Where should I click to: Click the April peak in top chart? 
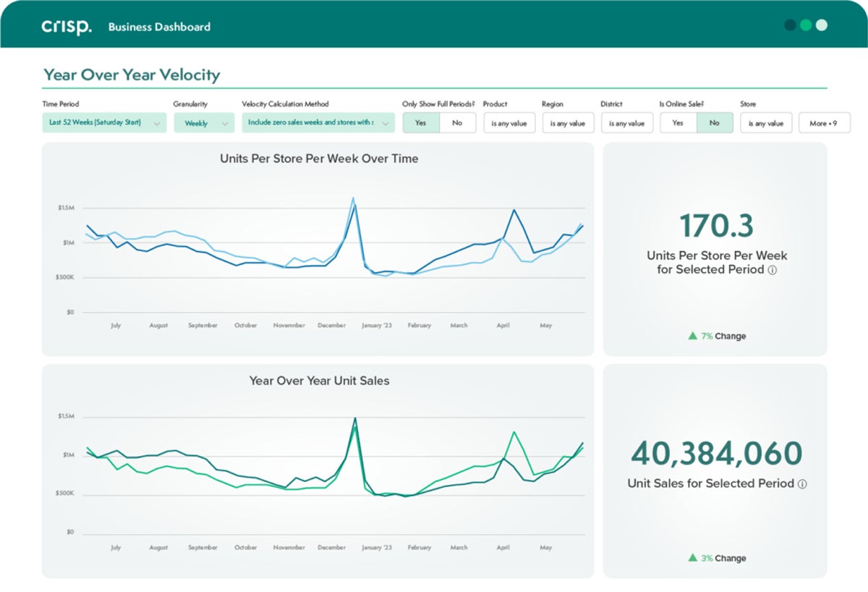(514, 211)
